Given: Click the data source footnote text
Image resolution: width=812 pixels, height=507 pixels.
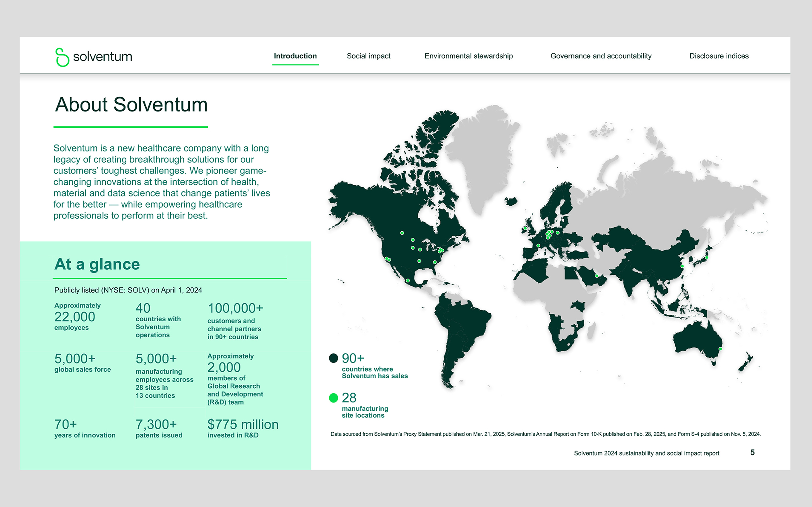Looking at the screenshot, I should (x=545, y=434).
